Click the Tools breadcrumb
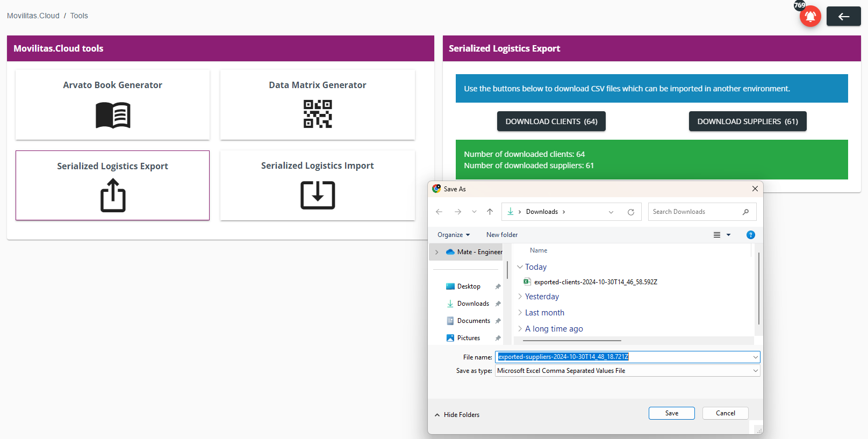This screenshot has height=439, width=868. click(x=79, y=16)
